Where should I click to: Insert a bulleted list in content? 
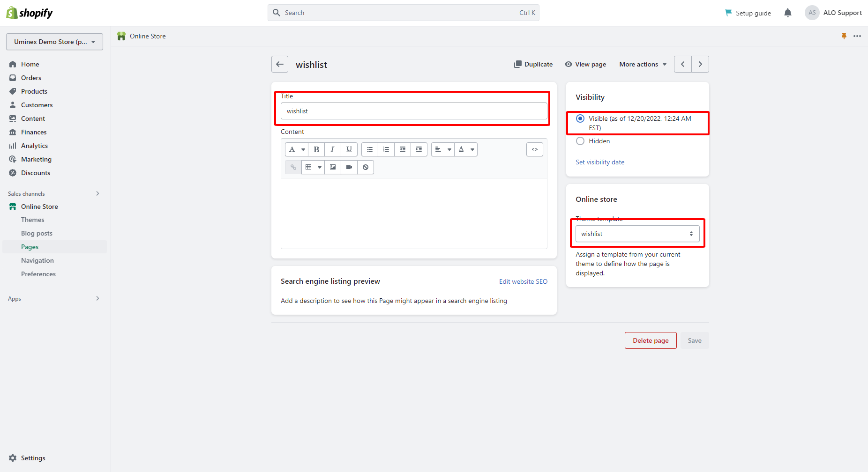pos(370,149)
